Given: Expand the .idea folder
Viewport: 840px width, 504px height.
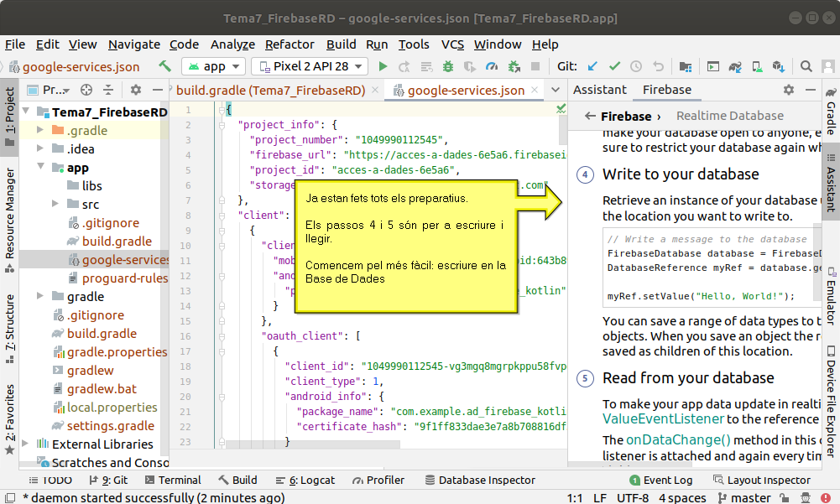Looking at the screenshot, I should pyautogui.click(x=40, y=148).
